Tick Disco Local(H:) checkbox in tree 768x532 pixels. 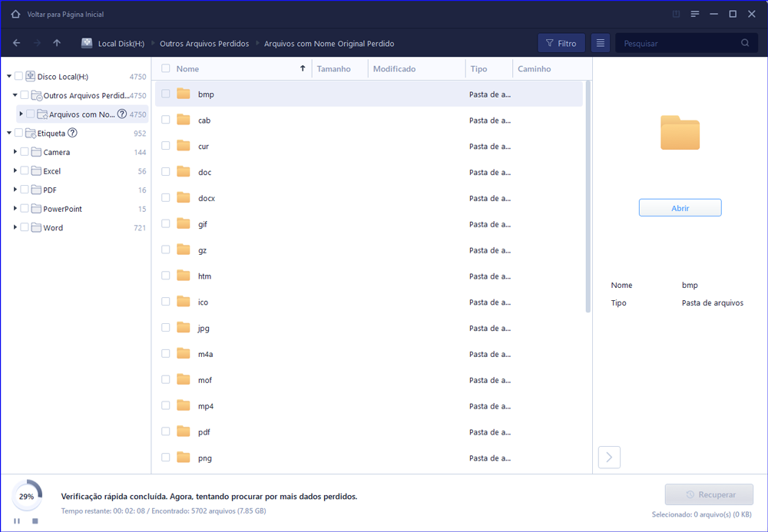tap(18, 76)
